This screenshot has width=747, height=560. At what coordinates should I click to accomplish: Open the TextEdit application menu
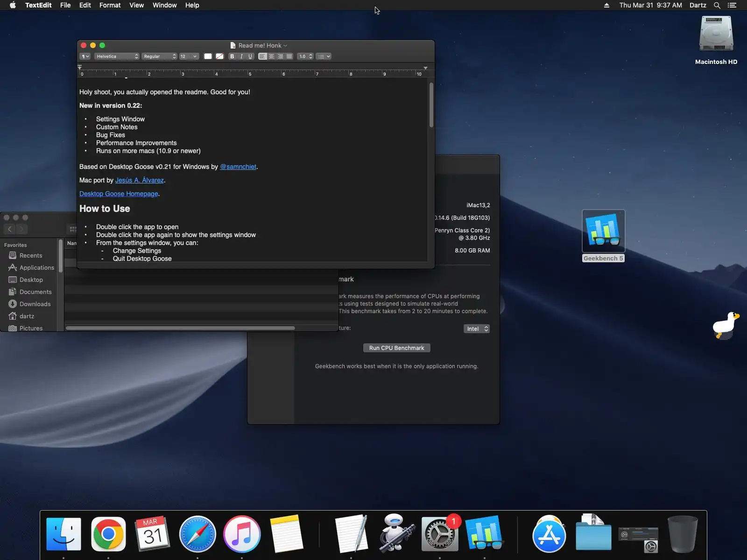[x=38, y=5]
